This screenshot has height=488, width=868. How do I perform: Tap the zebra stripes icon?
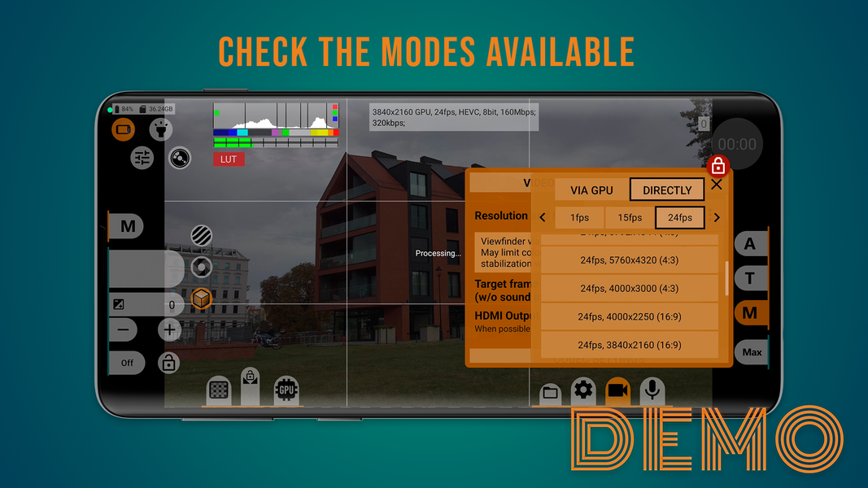click(202, 236)
